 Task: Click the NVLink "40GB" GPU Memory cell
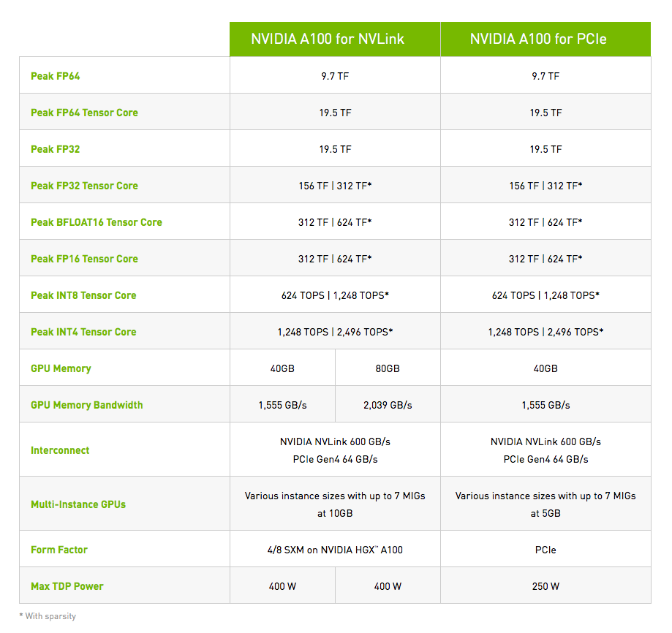point(282,368)
